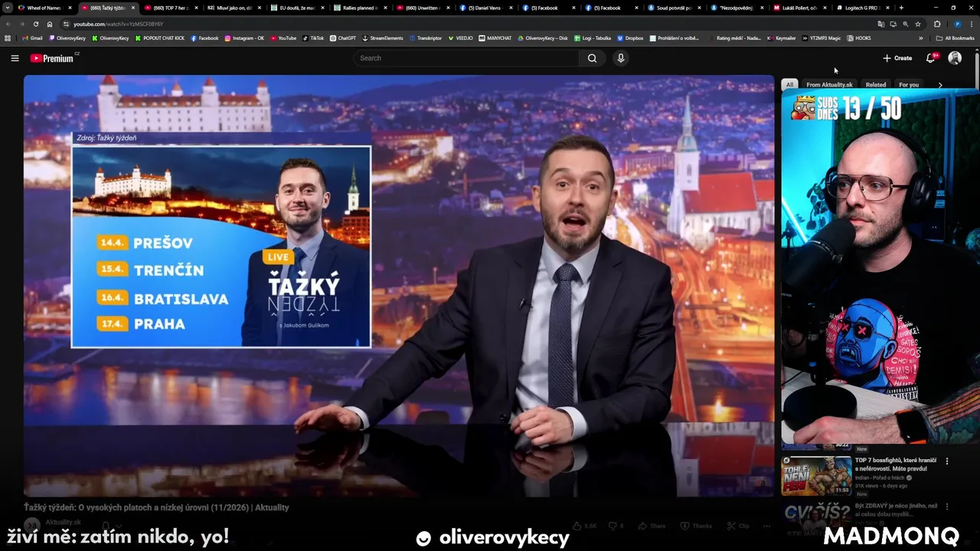Click the YouTube search magnifier button
This screenshot has height=551, width=980.
point(592,58)
